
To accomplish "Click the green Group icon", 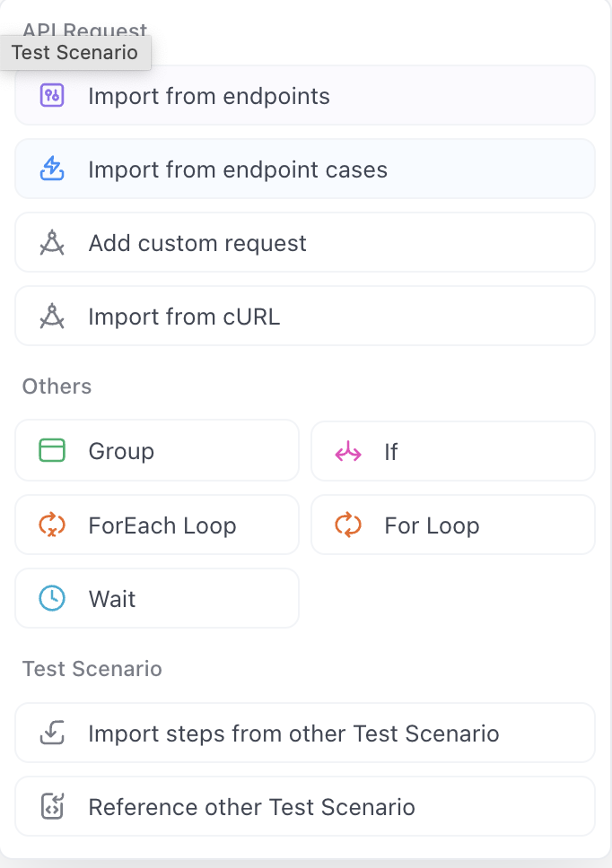I will pos(53,450).
